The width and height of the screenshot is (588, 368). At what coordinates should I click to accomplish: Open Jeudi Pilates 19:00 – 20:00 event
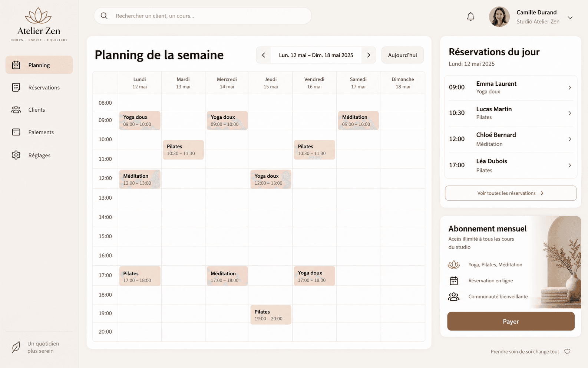(271, 315)
